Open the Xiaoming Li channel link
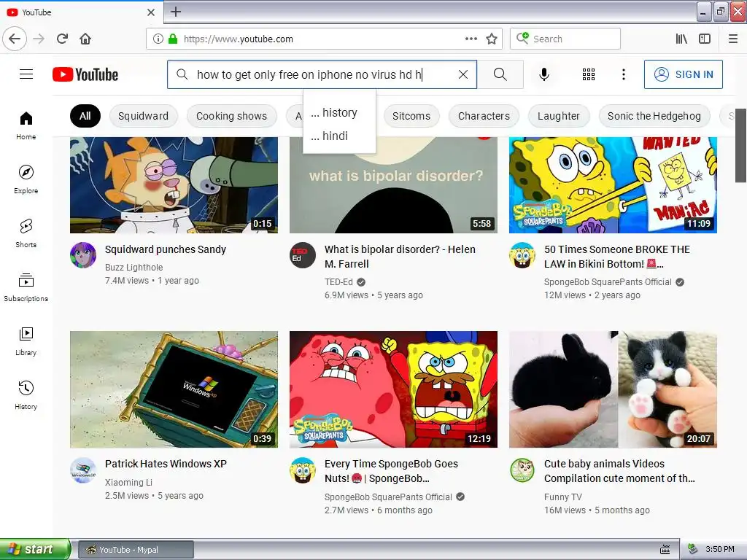The width and height of the screenshot is (747, 560). (x=128, y=483)
